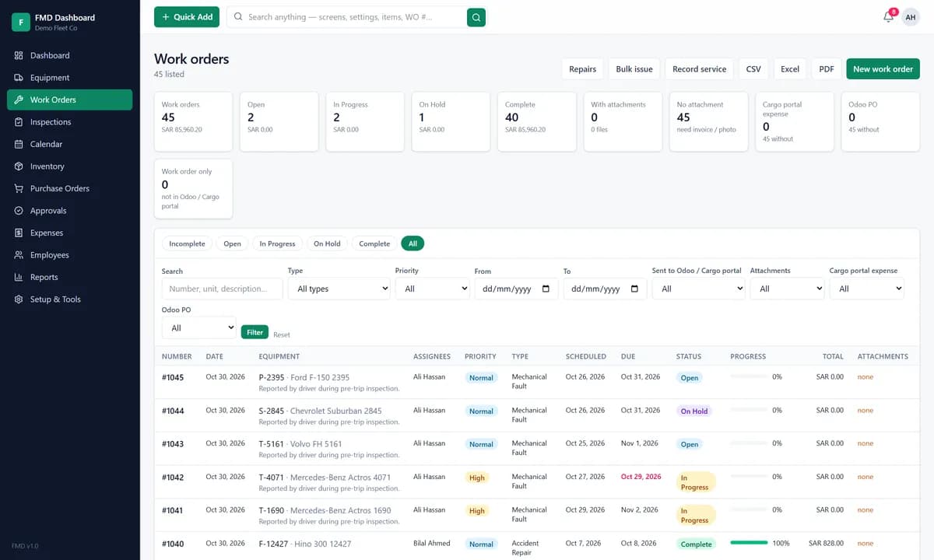Open the Dashboard sidebar icon
The image size is (934, 560).
point(19,55)
